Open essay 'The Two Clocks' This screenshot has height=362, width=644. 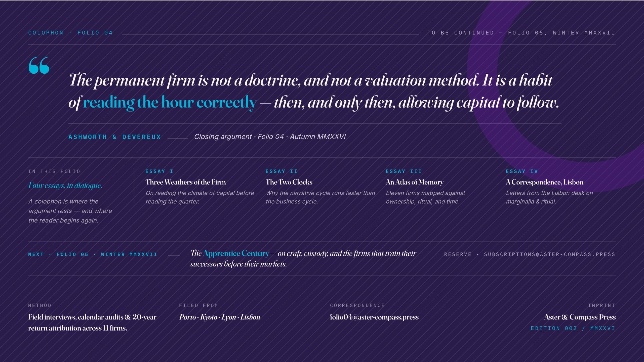(x=289, y=182)
